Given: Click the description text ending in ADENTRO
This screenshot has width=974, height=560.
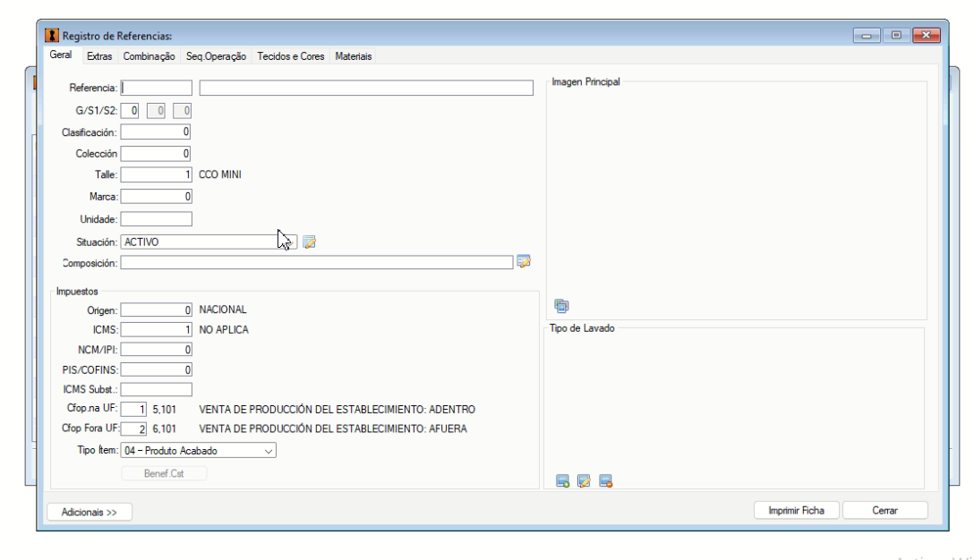Looking at the screenshot, I should tap(337, 410).
